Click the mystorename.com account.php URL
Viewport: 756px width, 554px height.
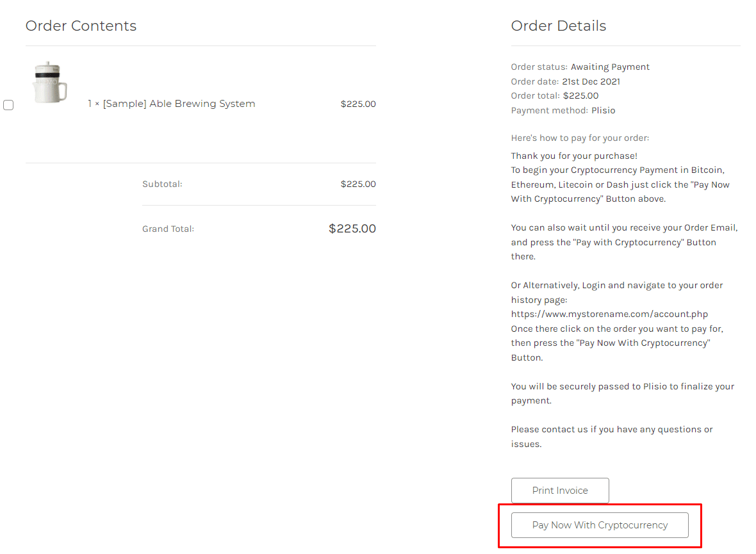point(609,314)
